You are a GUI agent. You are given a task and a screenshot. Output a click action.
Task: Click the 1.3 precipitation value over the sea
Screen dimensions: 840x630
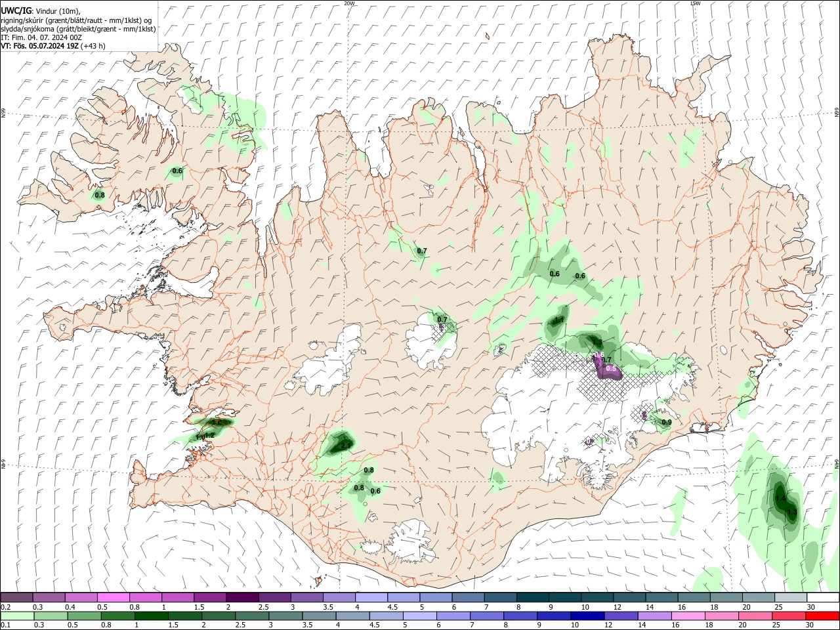(792, 513)
